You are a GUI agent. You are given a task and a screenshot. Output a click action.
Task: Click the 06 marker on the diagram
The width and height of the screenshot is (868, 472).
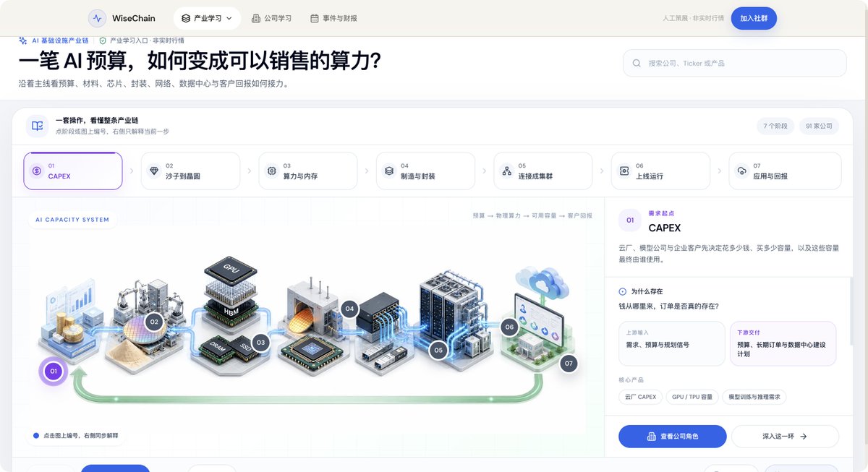pyautogui.click(x=509, y=327)
